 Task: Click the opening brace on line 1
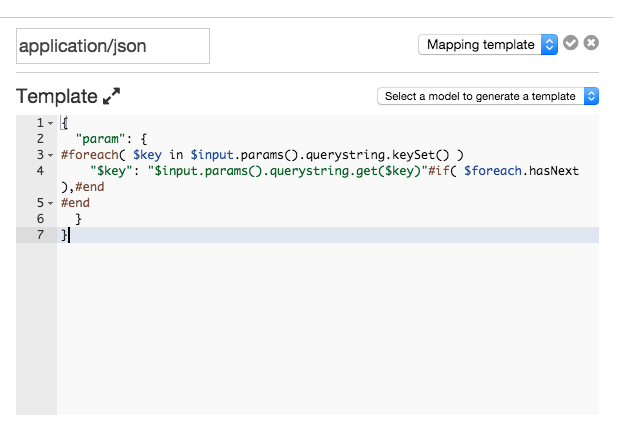[64, 123]
